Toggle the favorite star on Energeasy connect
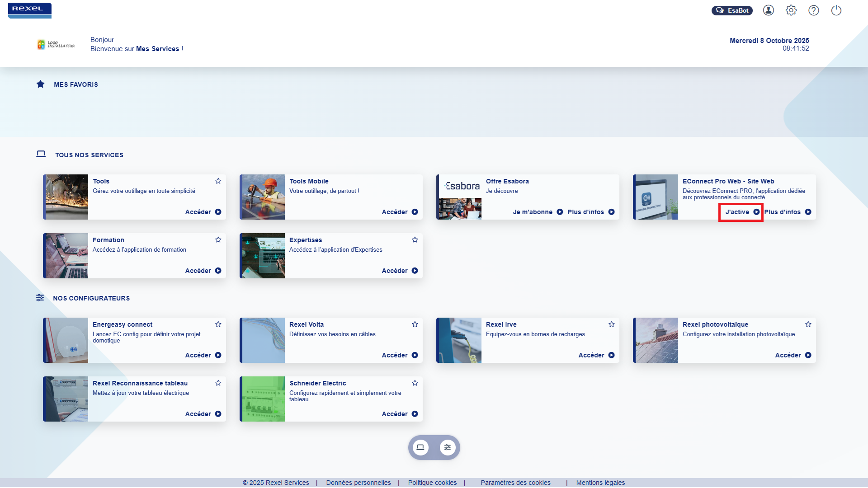This screenshot has width=868, height=488. (218, 324)
